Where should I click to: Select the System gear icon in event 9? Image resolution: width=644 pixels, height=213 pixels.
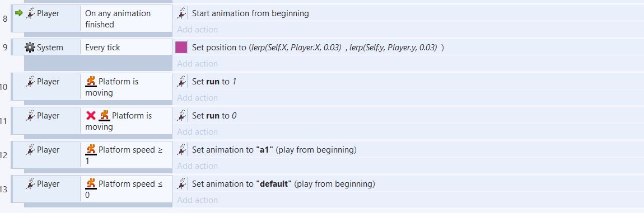pos(30,47)
